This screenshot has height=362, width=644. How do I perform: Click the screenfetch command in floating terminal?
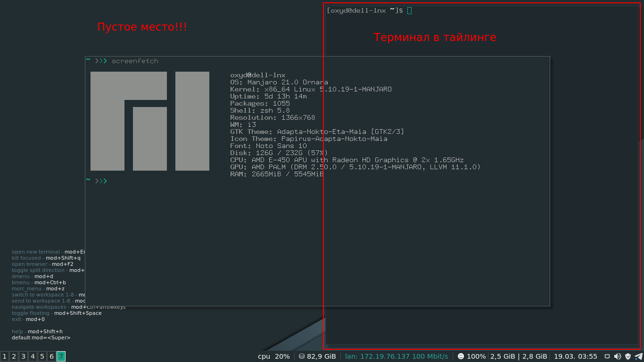coord(135,61)
